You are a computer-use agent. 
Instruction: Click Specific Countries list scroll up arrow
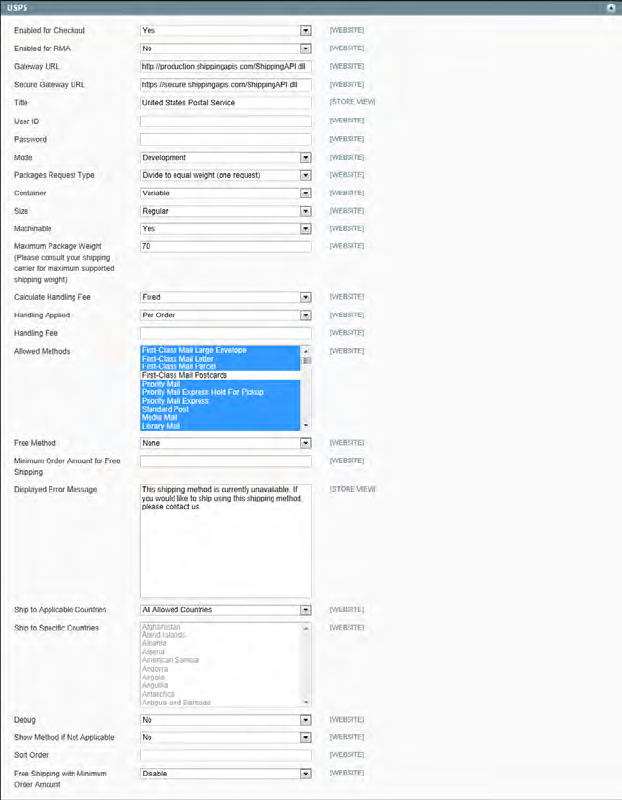click(x=306, y=628)
